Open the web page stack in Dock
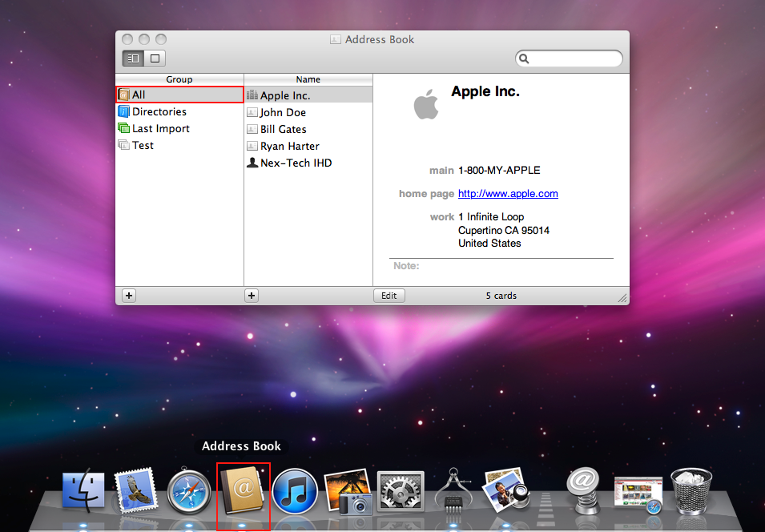 point(638,494)
